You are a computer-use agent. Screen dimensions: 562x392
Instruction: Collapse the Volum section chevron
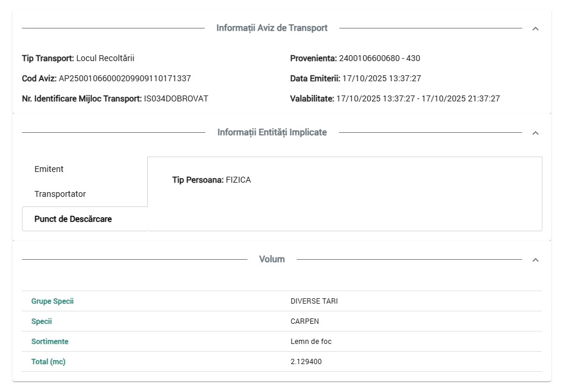[x=535, y=260]
